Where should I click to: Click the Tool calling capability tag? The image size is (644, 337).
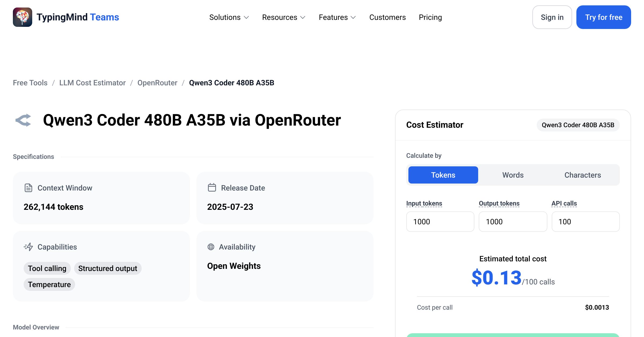(x=47, y=268)
